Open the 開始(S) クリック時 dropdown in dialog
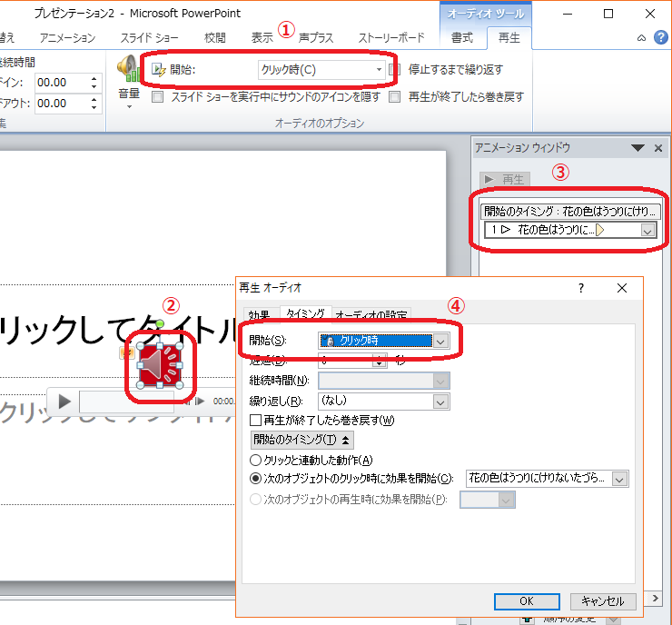 pos(440,342)
